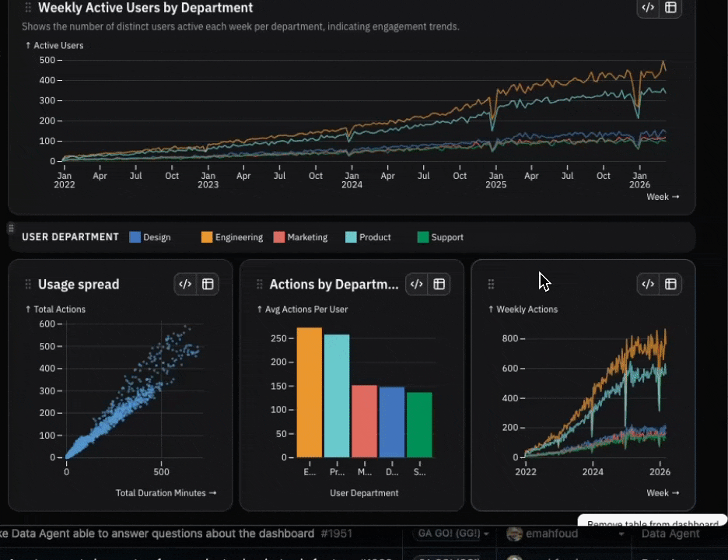
Task: Toggle the Engineering legend entry
Action: 232,237
